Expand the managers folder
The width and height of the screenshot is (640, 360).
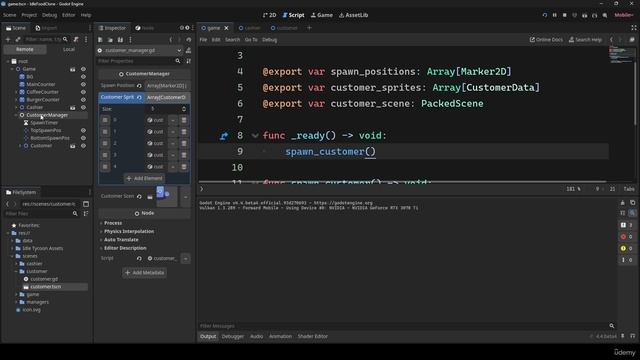16,302
